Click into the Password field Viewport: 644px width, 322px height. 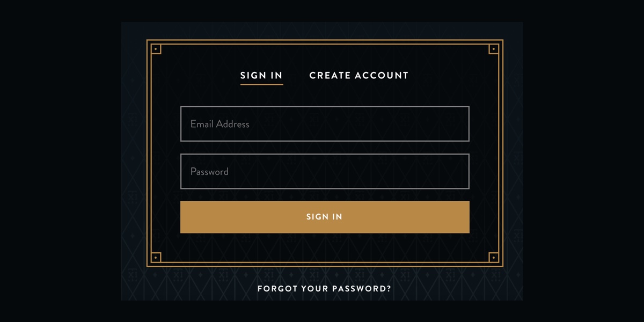pos(325,172)
